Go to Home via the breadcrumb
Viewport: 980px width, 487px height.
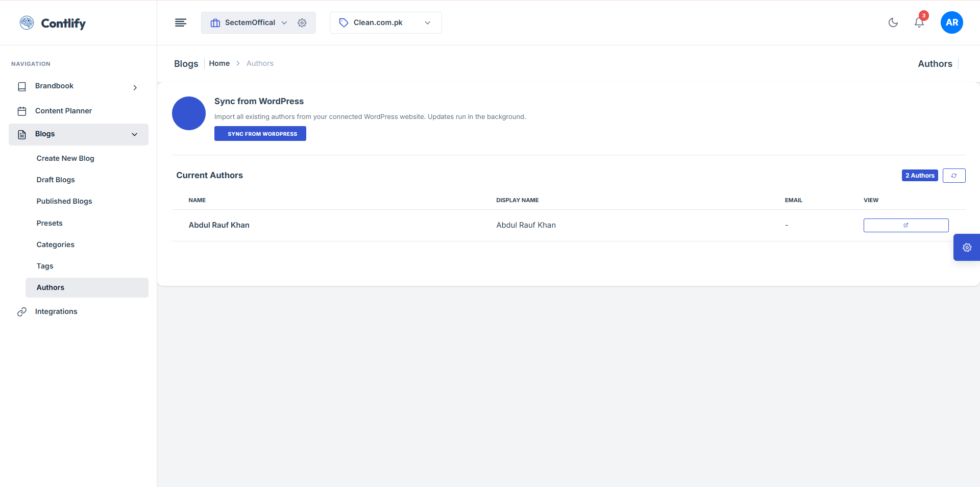coord(219,63)
